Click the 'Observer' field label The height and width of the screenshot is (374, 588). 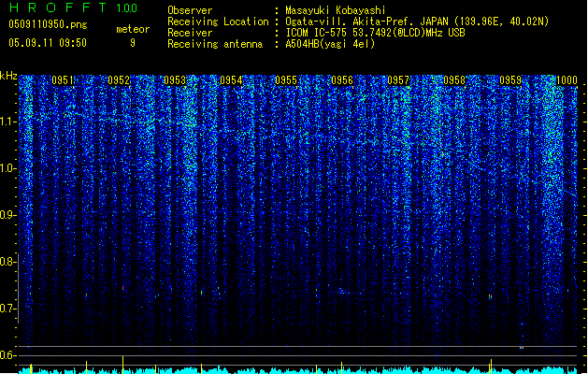click(190, 10)
